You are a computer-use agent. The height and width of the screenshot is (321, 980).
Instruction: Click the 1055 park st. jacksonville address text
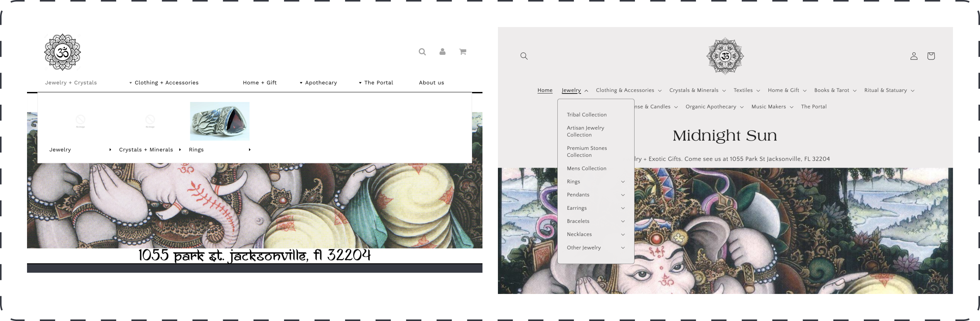(255, 255)
